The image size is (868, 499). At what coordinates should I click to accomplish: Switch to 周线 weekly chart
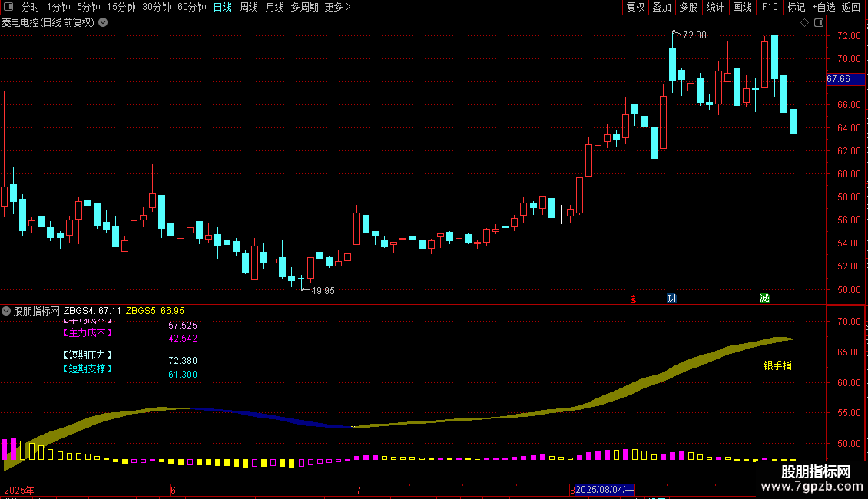point(249,7)
